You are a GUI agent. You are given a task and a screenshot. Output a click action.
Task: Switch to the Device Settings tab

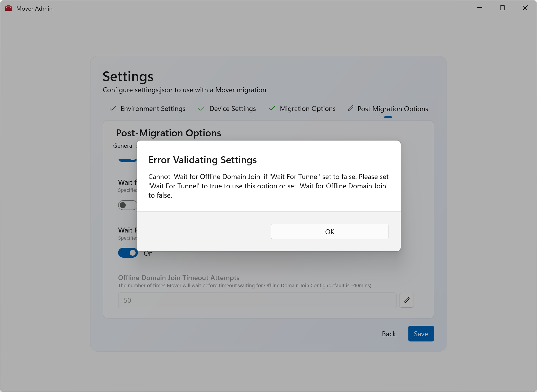coord(232,109)
